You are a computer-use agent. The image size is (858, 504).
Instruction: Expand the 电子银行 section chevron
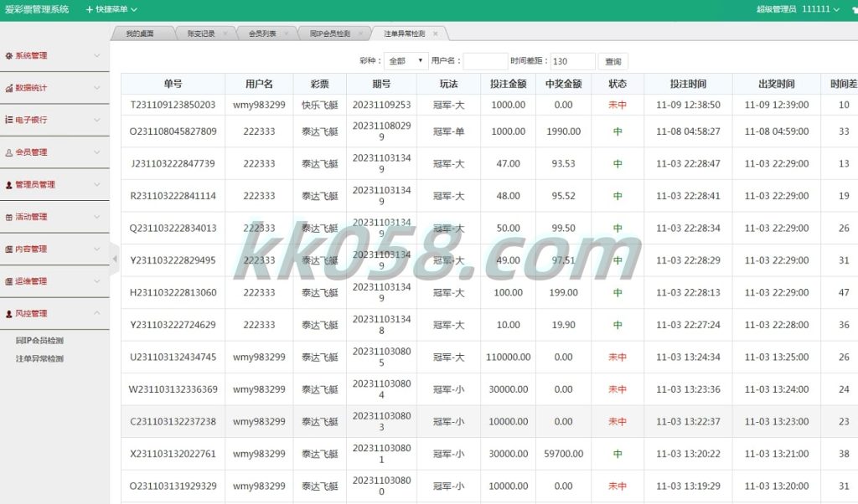(97, 120)
